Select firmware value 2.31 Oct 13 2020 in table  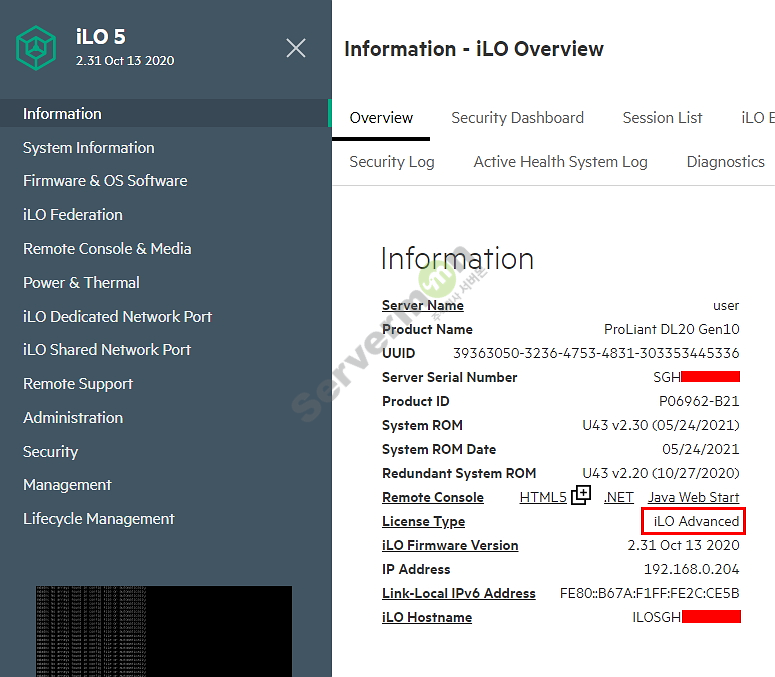tap(684, 545)
